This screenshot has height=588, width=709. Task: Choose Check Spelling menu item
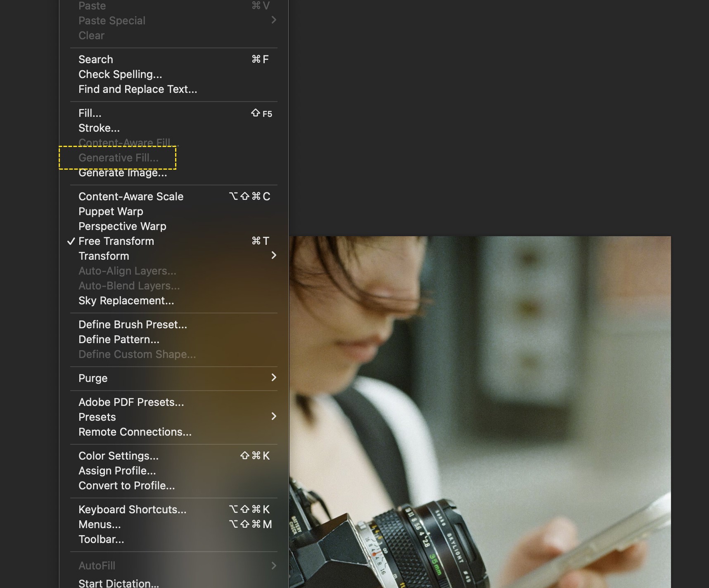[x=120, y=74]
